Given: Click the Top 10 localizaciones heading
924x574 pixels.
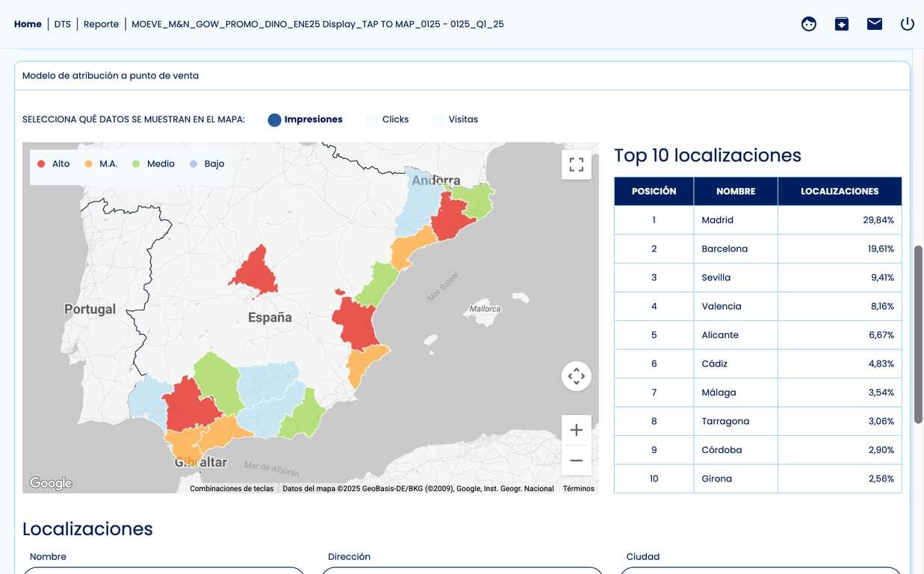Looking at the screenshot, I should 707,155.
